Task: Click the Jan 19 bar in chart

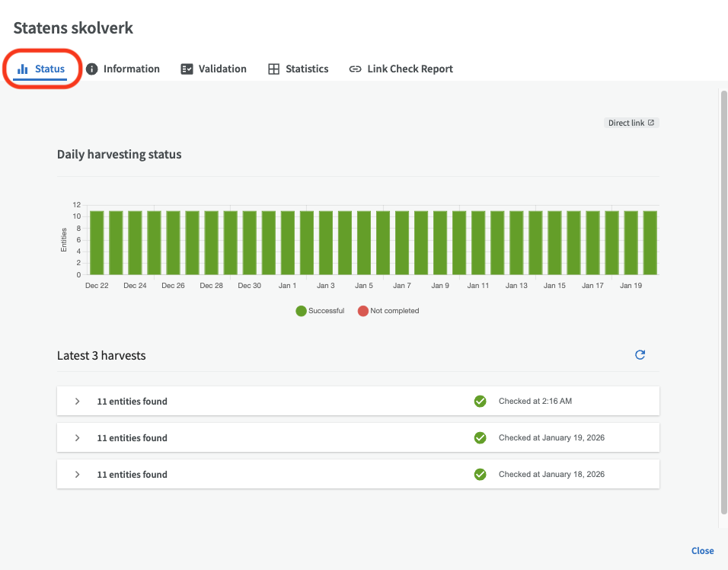Action: click(x=631, y=242)
